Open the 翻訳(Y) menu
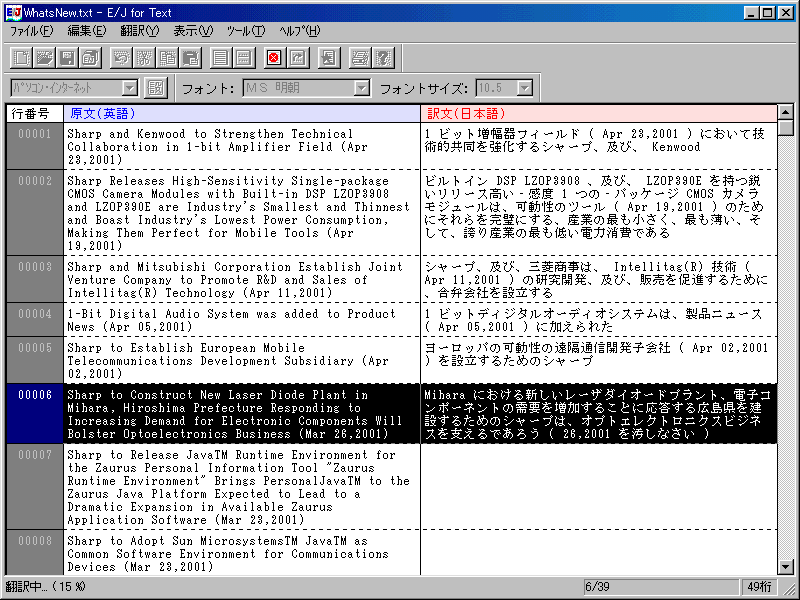 [x=140, y=31]
